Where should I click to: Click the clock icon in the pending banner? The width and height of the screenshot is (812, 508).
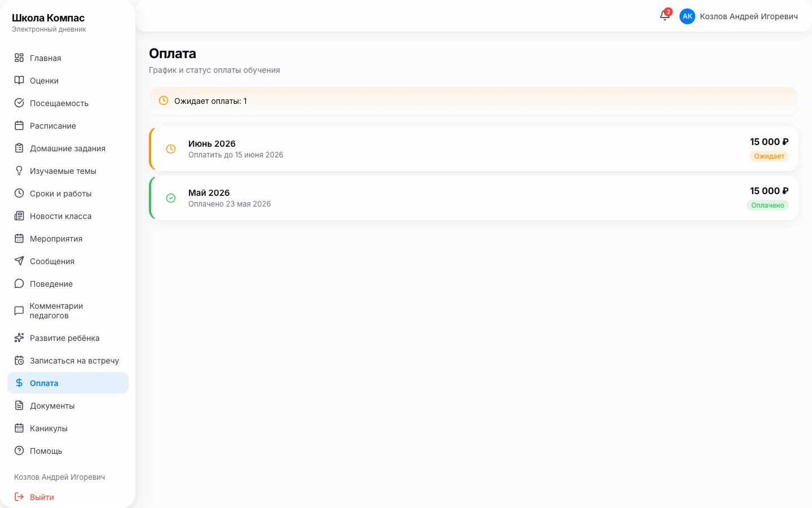coord(164,100)
